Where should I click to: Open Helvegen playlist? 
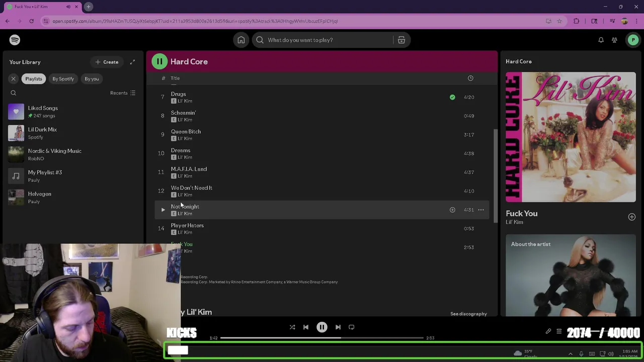[73, 198]
